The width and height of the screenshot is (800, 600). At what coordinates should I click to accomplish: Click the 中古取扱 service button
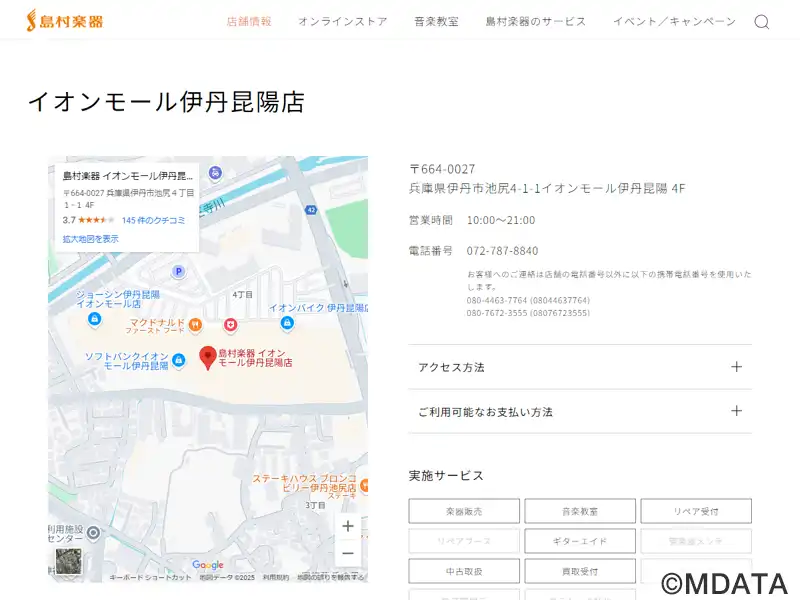464,571
